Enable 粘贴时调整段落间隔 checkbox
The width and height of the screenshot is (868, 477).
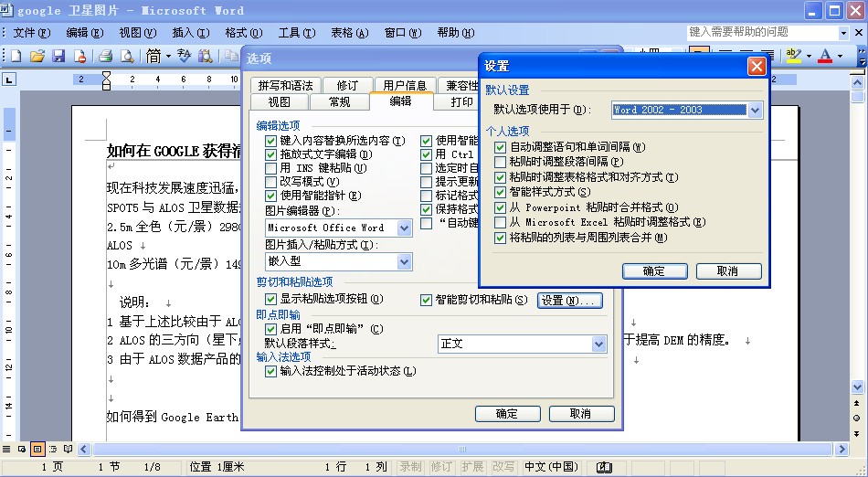tap(500, 162)
